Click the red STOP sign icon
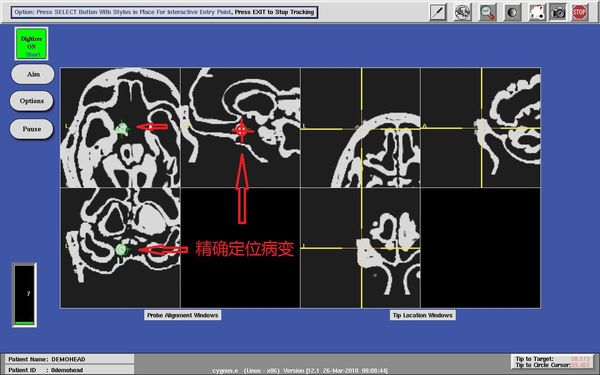Screen dimensions: 600x375 click(579, 12)
